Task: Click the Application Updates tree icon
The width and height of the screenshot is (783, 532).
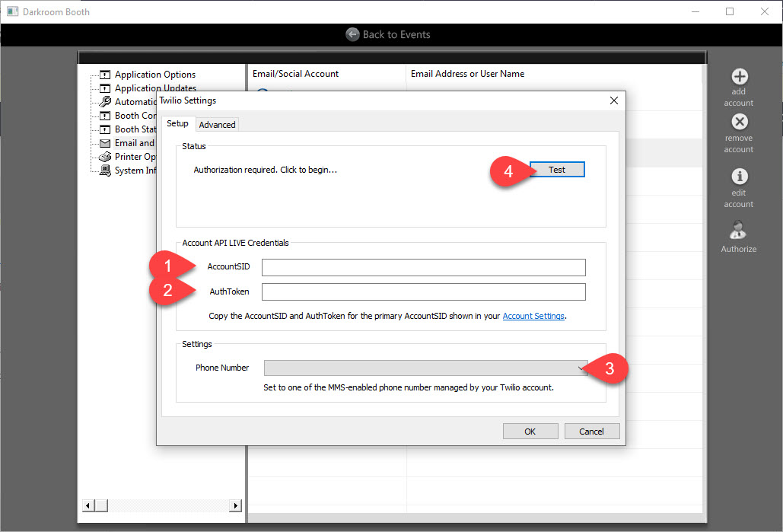Action: pyautogui.click(x=105, y=88)
